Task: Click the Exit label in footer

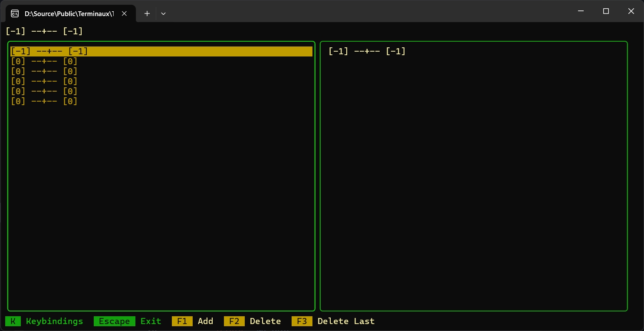Action: 151,321
